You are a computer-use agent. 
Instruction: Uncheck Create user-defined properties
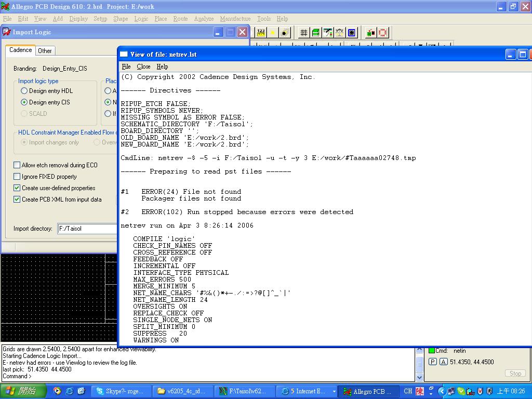pyautogui.click(x=17, y=188)
